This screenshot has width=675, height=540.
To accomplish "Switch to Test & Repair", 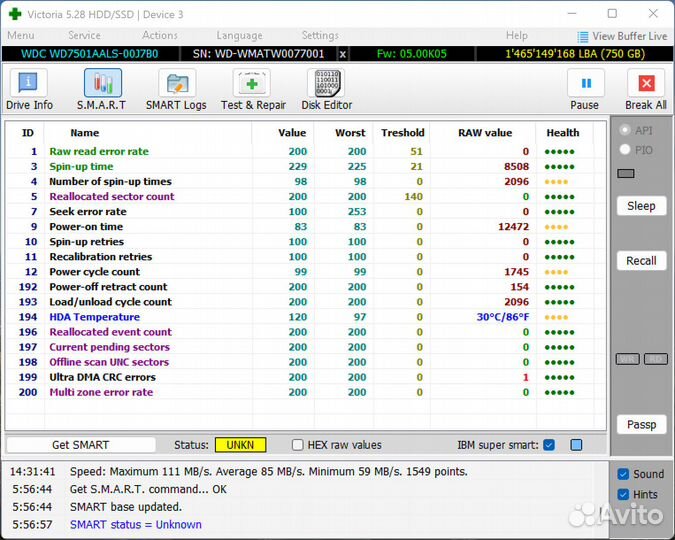I will 252,89.
